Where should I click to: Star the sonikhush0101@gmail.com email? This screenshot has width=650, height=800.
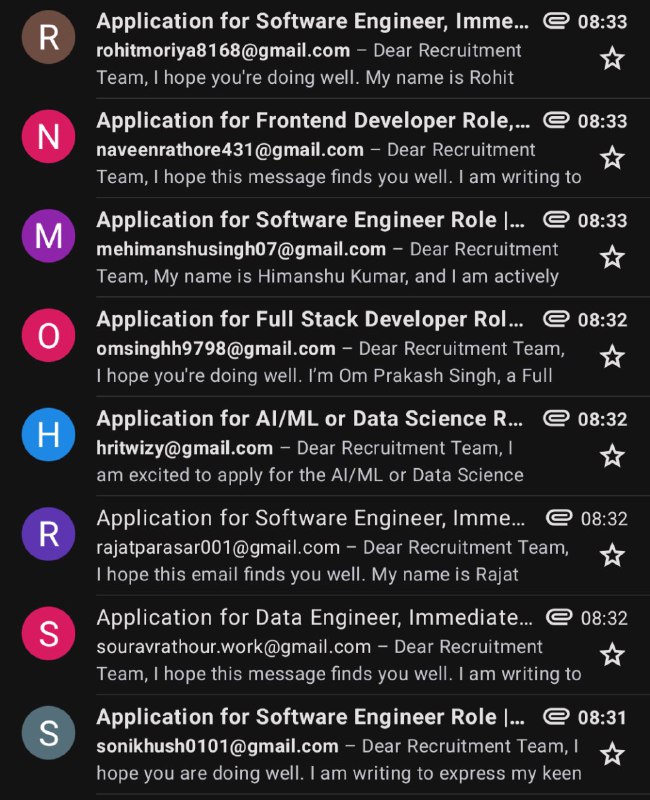(612, 754)
